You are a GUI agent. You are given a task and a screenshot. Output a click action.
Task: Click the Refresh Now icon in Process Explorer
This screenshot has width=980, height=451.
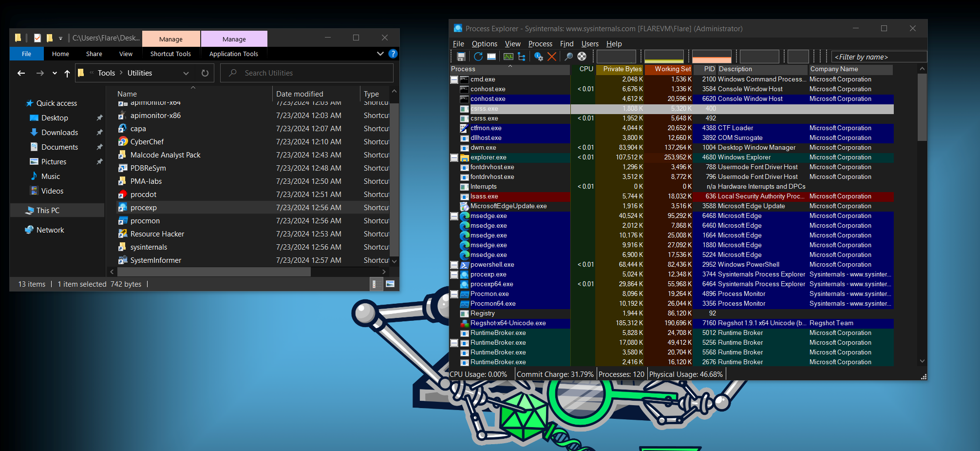click(478, 57)
